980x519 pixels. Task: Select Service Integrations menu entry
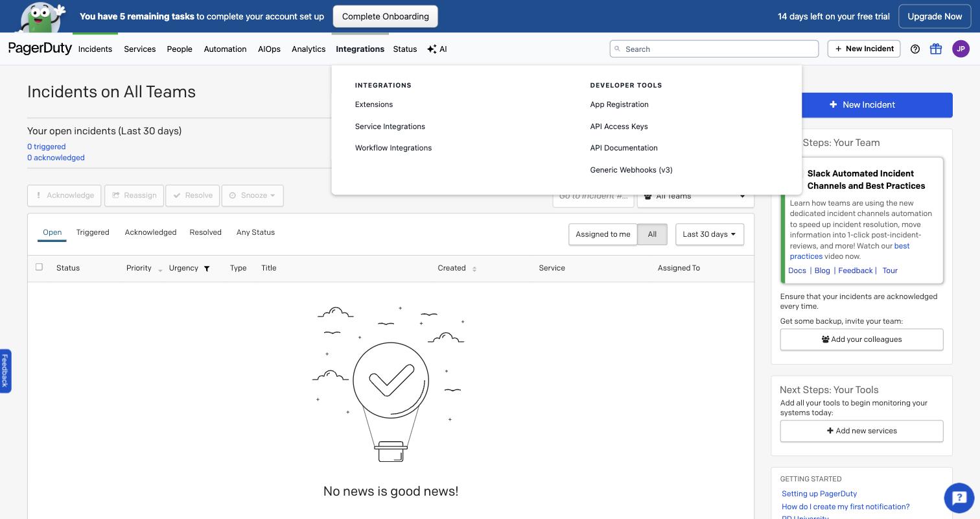390,127
